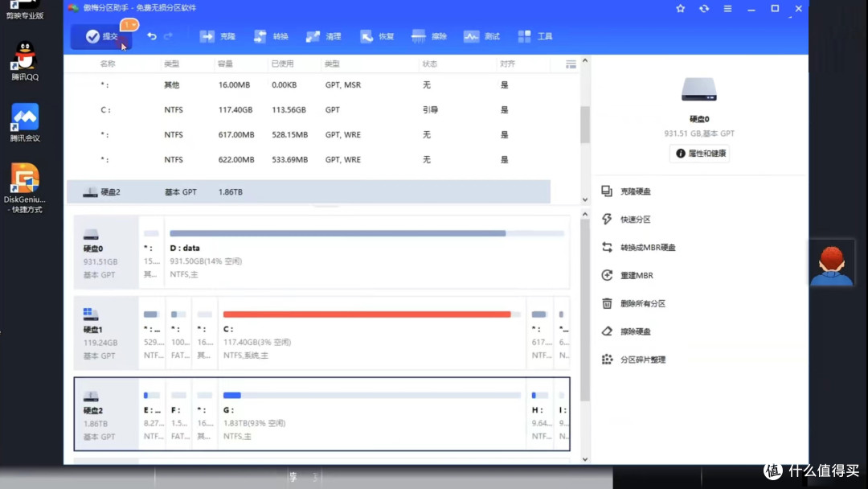Open the 清理 cleanup tool

click(323, 36)
